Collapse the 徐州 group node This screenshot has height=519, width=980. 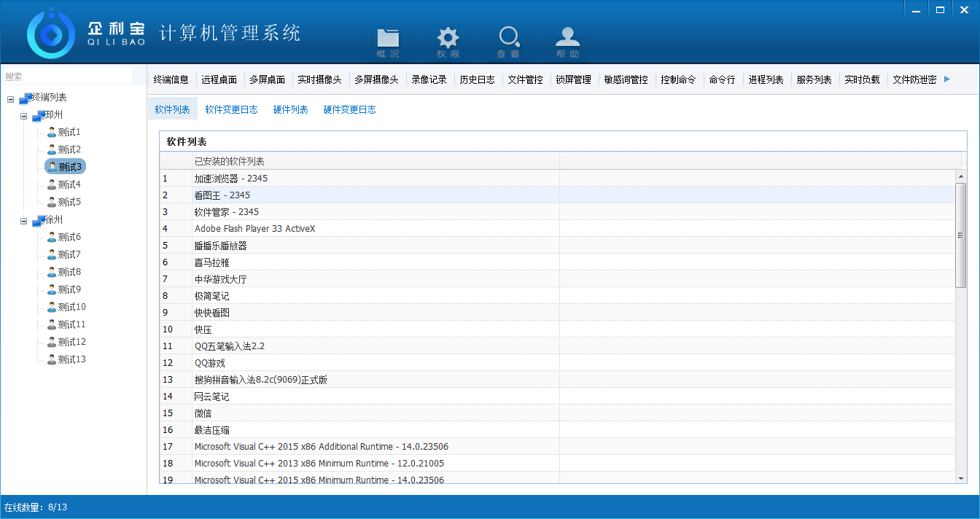pos(24,220)
